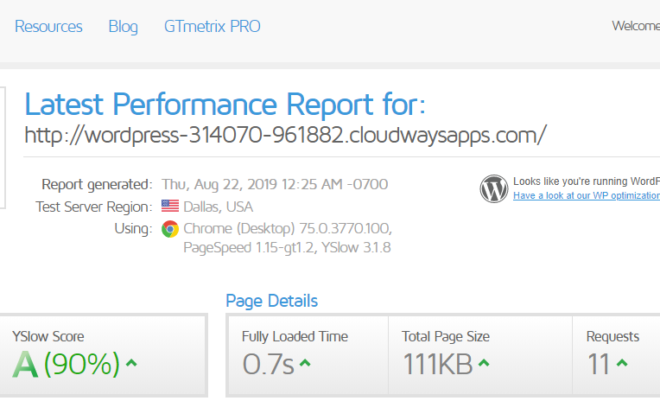Click the Fully Loaded Time label
The height and width of the screenshot is (420, 660).
[295, 337]
